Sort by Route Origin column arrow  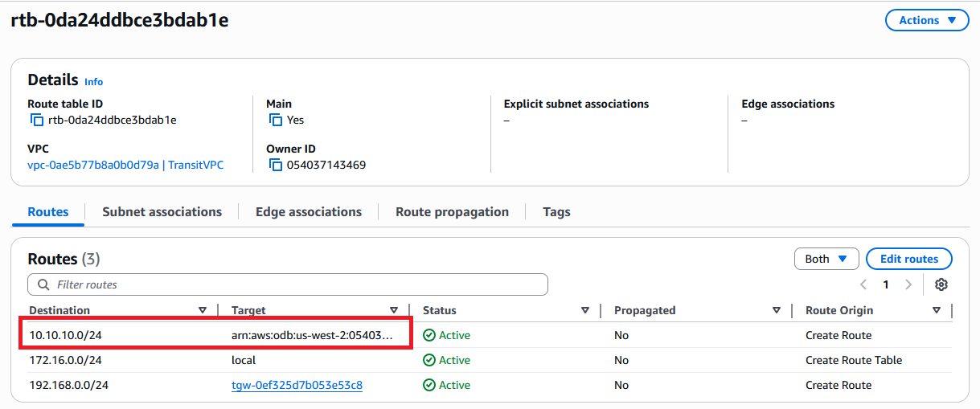point(937,310)
